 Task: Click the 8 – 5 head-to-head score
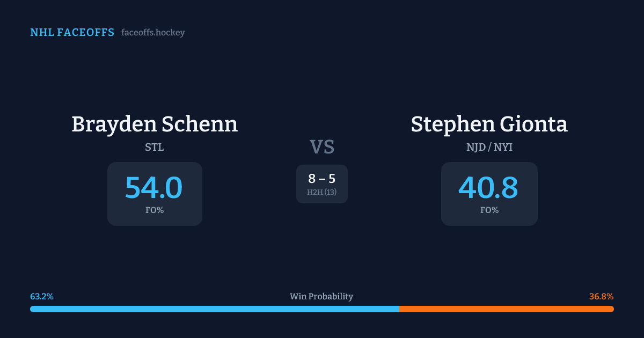(x=322, y=179)
